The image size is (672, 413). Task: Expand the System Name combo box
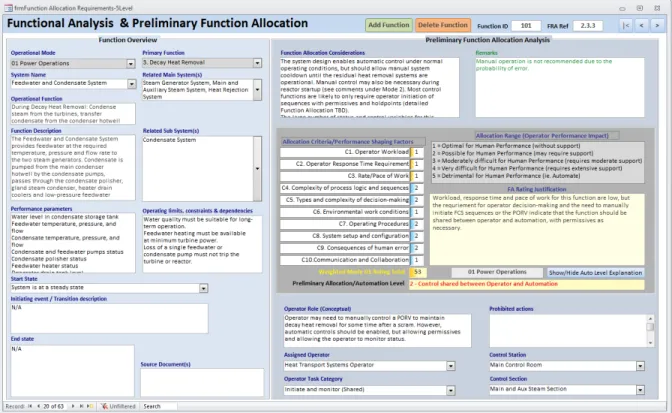[x=132, y=84]
